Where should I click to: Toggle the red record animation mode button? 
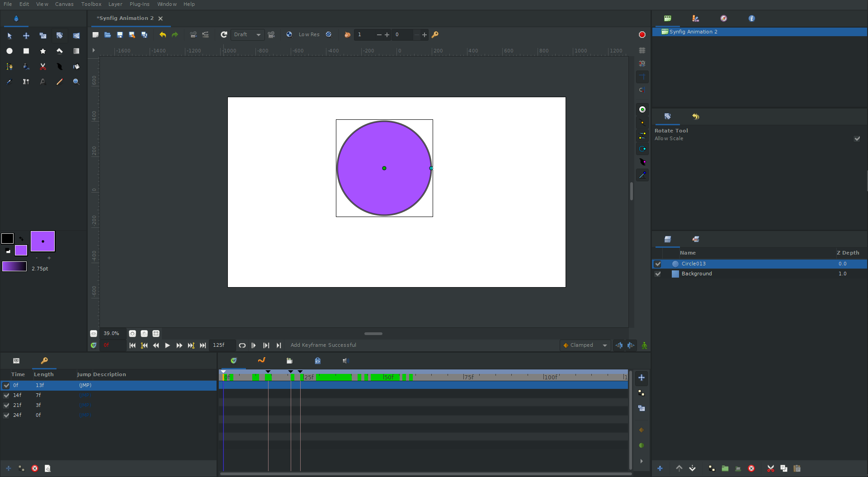click(x=642, y=35)
